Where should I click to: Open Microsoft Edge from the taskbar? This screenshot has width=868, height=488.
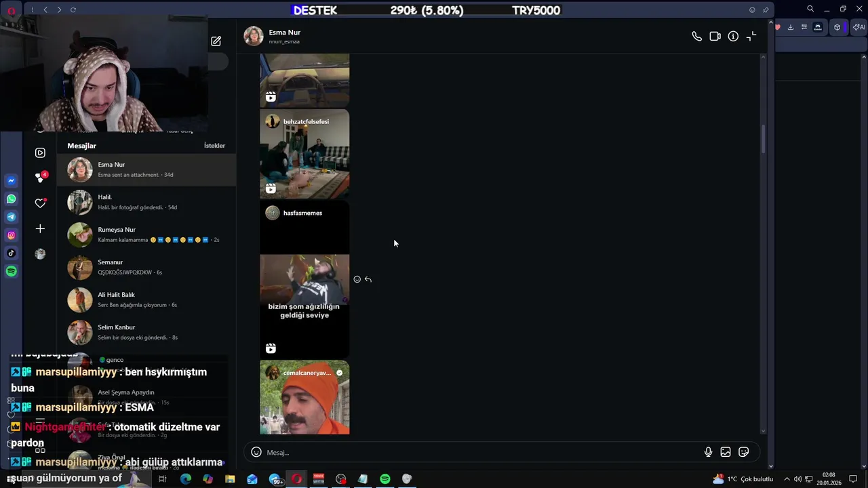tap(185, 479)
